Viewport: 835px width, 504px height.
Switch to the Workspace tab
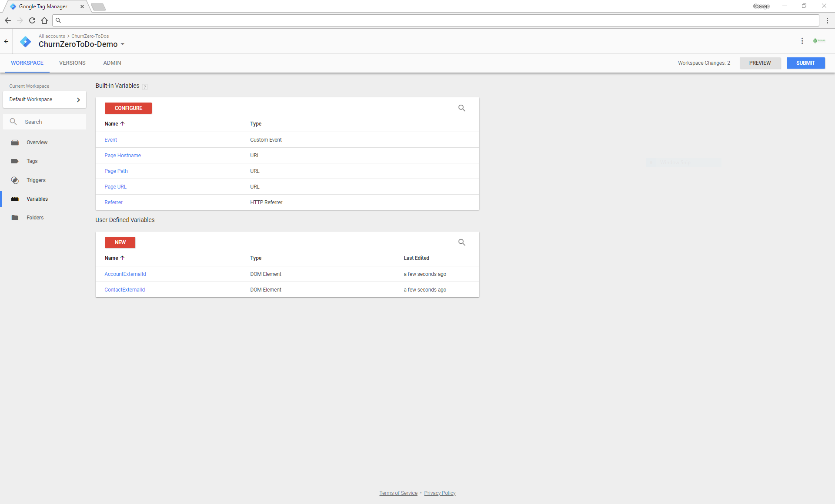[27, 63]
